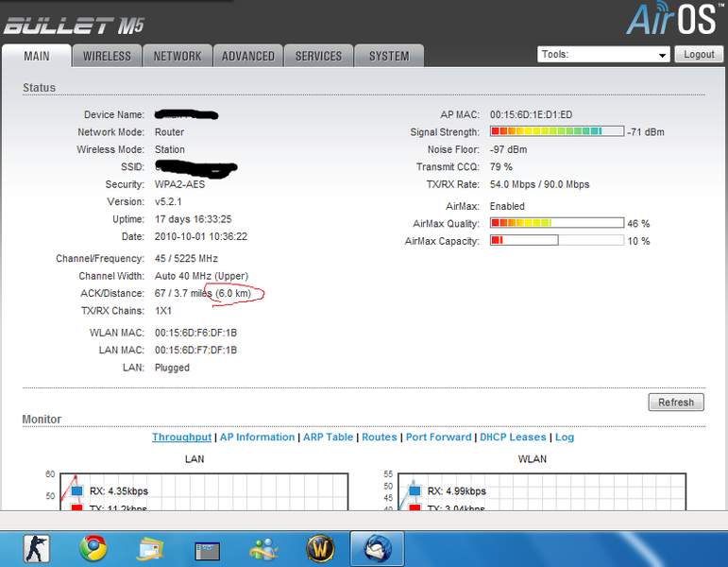
Task: Launch Google Chrome from taskbar
Action: 93,549
